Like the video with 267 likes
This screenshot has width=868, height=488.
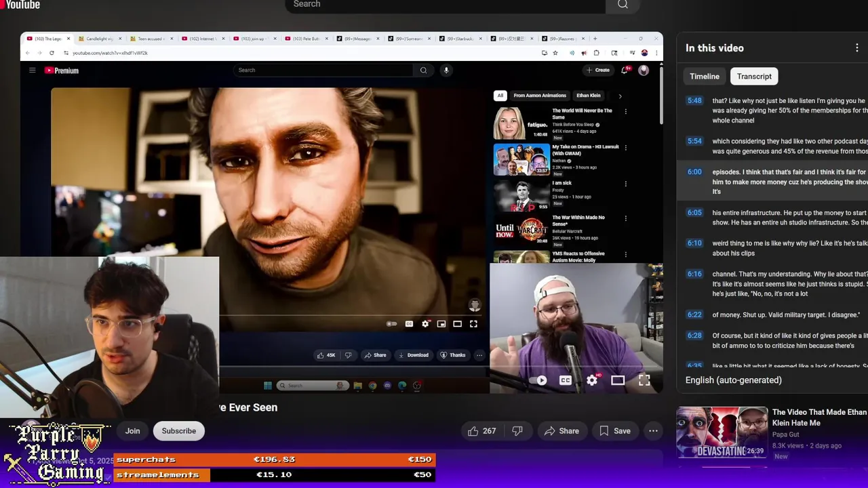click(481, 431)
